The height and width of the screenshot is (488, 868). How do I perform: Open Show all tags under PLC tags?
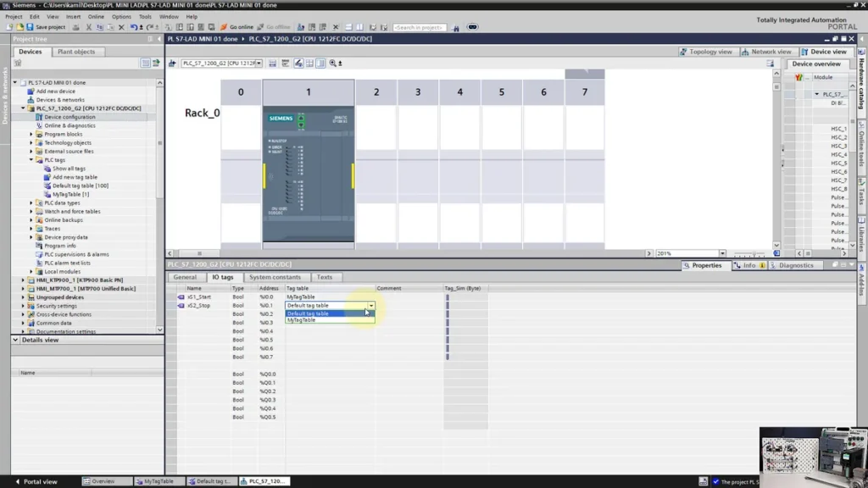pyautogui.click(x=69, y=169)
